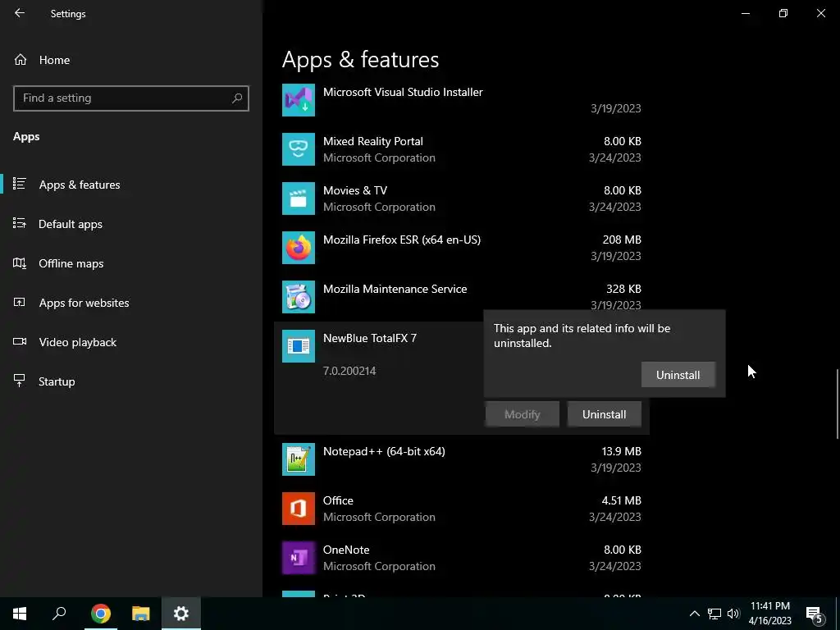Open the notification action center

[x=815, y=614]
